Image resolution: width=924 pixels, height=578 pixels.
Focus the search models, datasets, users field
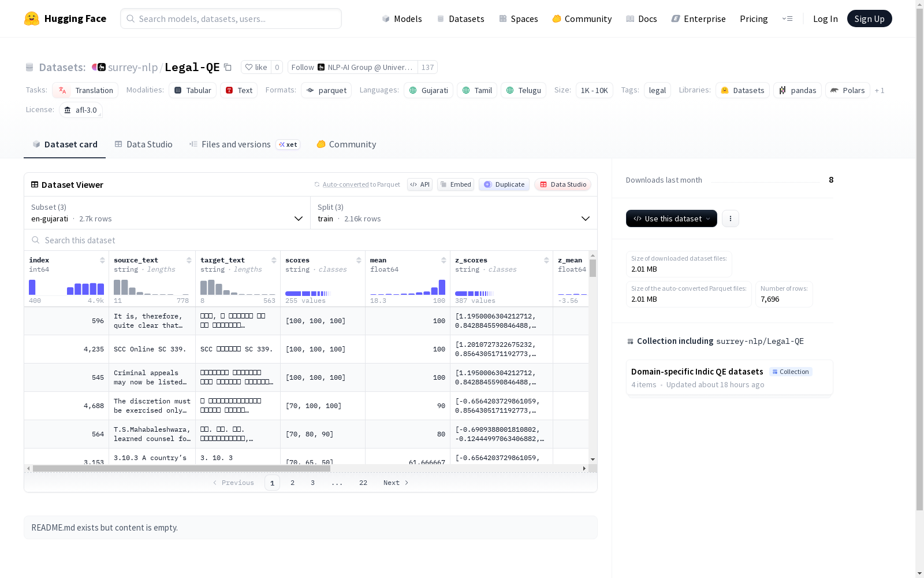coord(231,18)
